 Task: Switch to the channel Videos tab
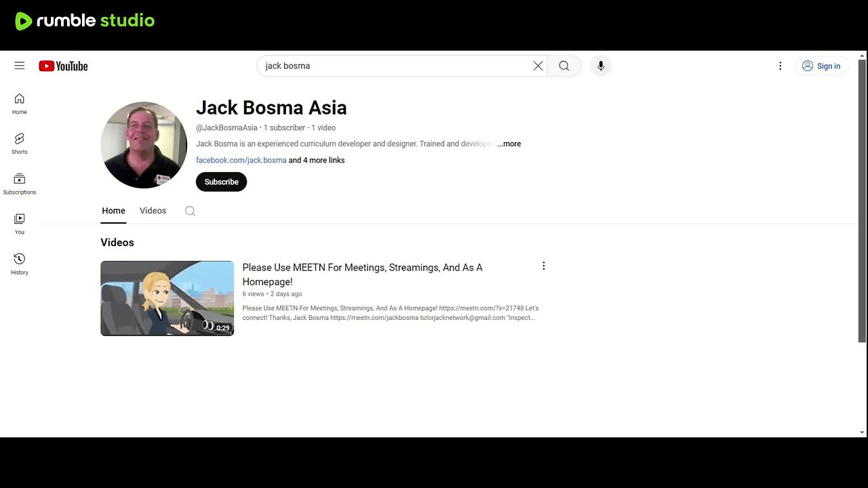coord(153,211)
